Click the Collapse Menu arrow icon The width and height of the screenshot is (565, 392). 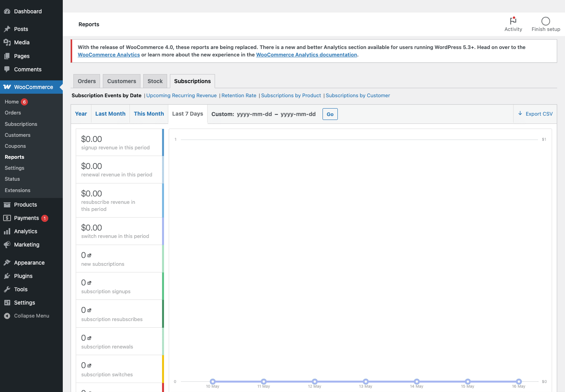[7, 316]
